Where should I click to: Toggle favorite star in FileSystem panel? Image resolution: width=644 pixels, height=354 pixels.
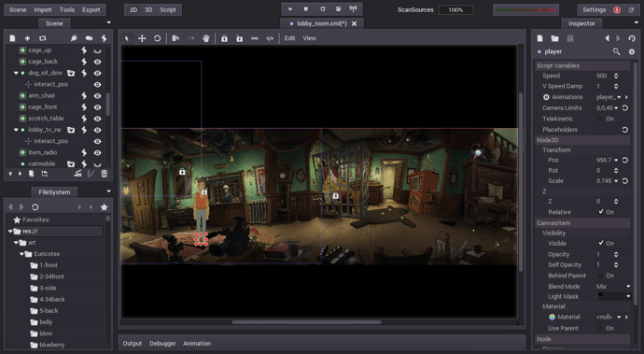[104, 207]
